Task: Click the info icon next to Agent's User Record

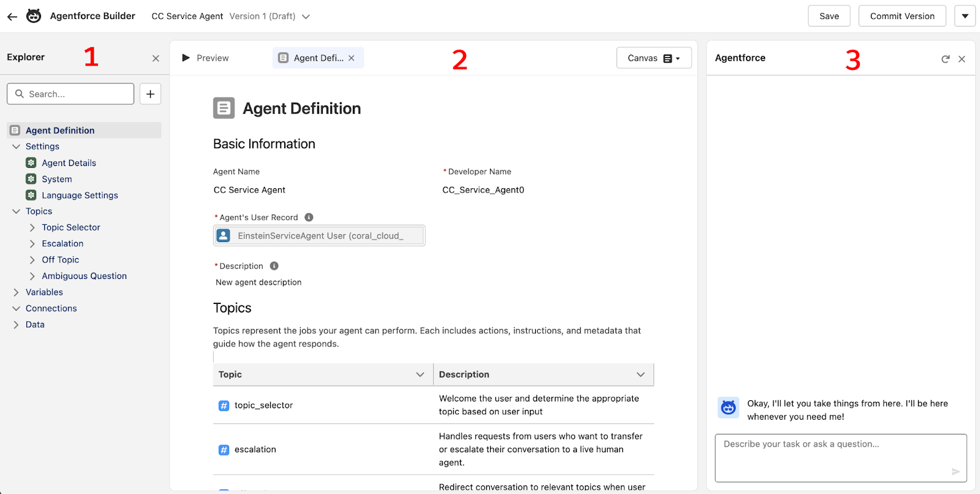Action: (x=309, y=217)
